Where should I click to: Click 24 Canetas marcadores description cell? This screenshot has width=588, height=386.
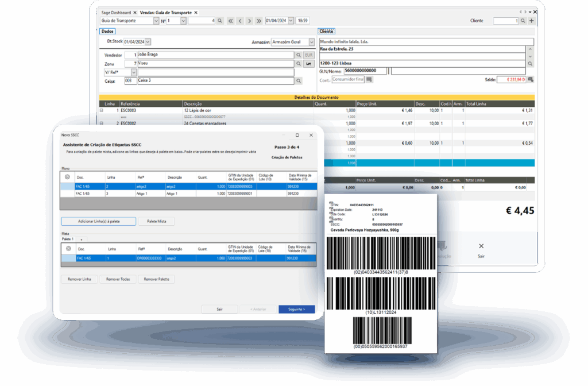pos(248,123)
